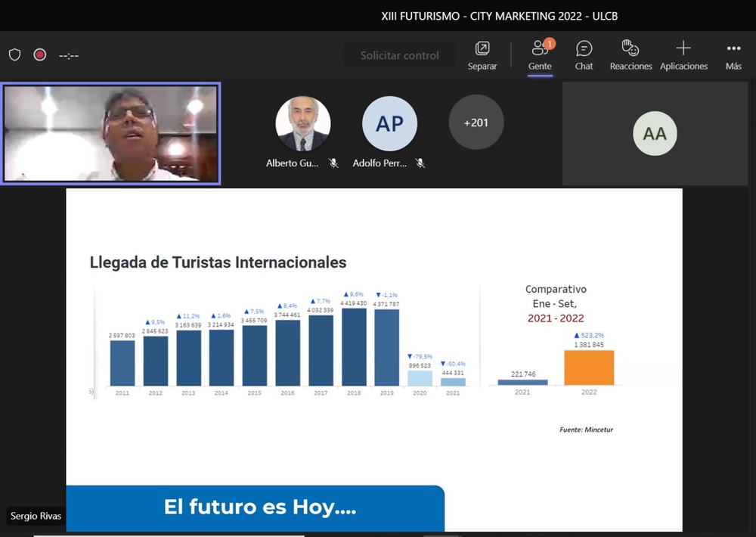Select the Sergio Rivas name label
The image size is (756, 537).
36,516
